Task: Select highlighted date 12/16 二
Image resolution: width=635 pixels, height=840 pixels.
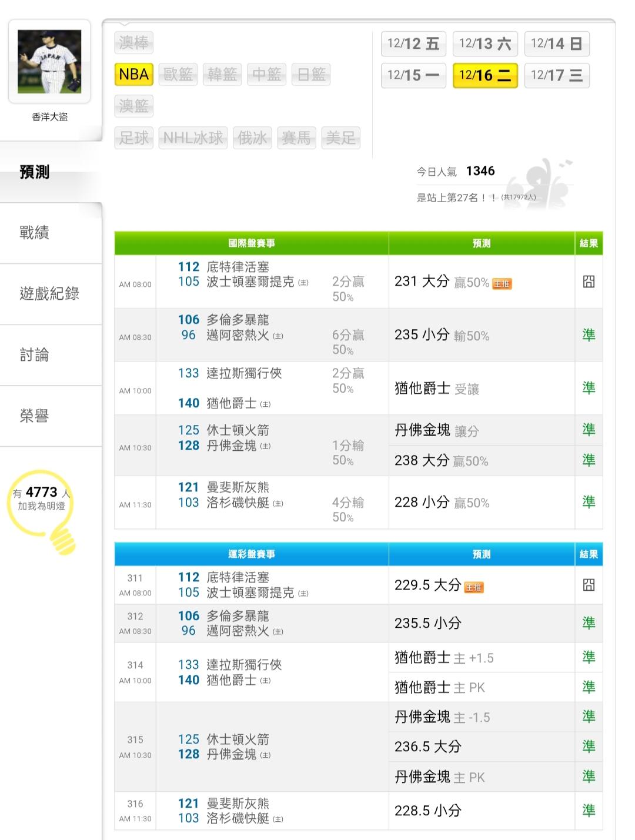Action: [485, 75]
